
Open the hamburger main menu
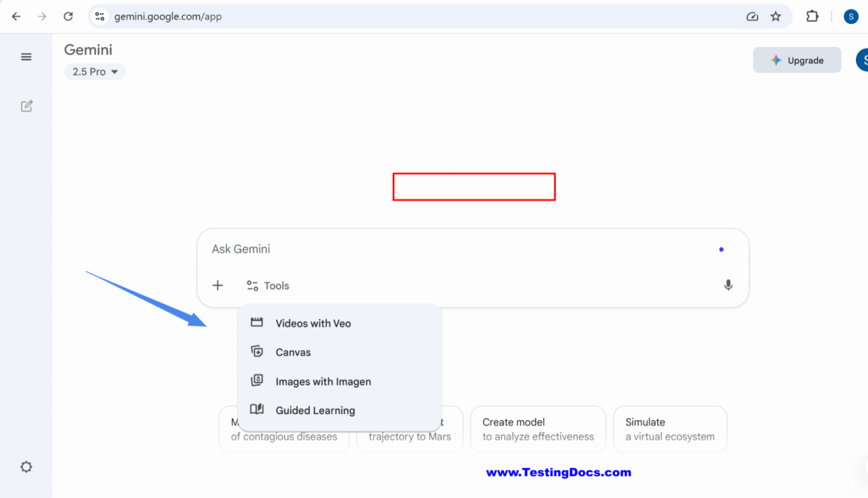[26, 57]
